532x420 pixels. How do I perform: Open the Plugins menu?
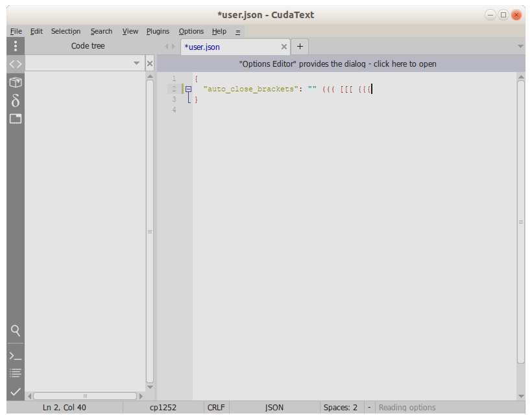pyautogui.click(x=158, y=31)
